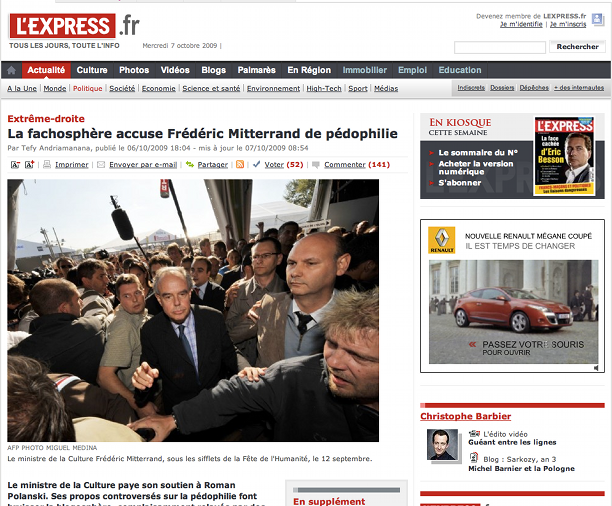The width and height of the screenshot is (612, 506).
Task: Mute the Renault ad speaker icon
Action: 596,368
